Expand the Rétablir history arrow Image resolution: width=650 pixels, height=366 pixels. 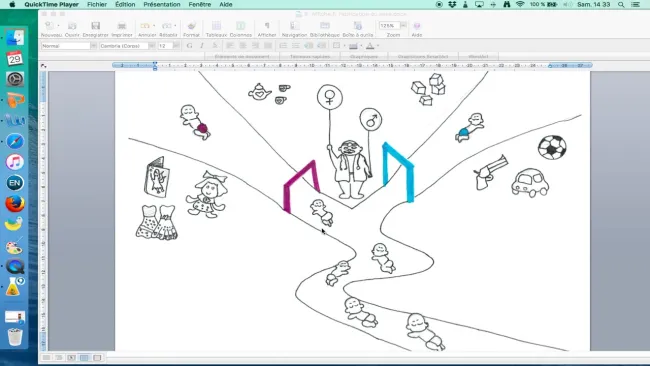click(175, 26)
